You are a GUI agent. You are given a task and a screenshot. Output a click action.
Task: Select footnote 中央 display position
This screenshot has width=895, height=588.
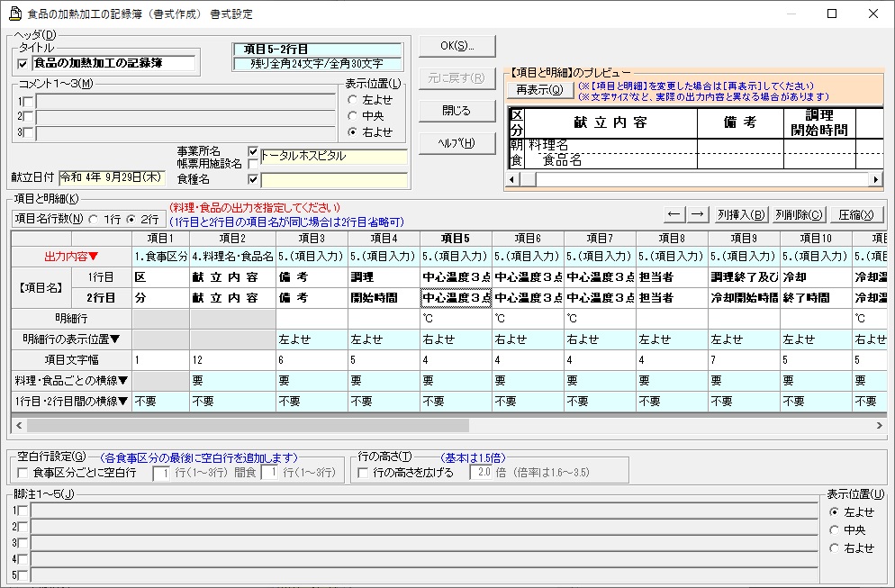pos(835,530)
